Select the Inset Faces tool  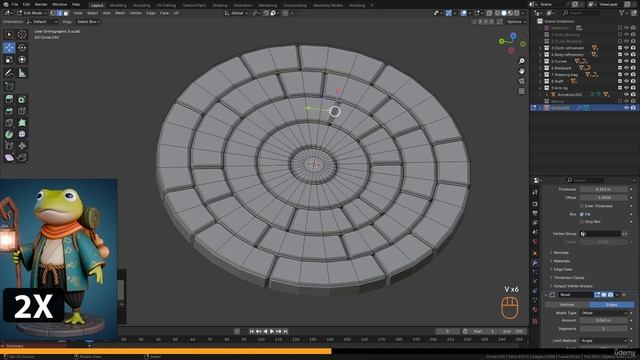[22, 99]
